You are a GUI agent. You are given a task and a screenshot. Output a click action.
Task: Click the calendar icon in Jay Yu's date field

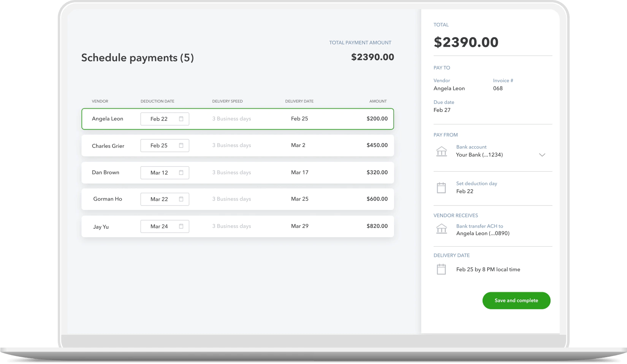coord(182,226)
